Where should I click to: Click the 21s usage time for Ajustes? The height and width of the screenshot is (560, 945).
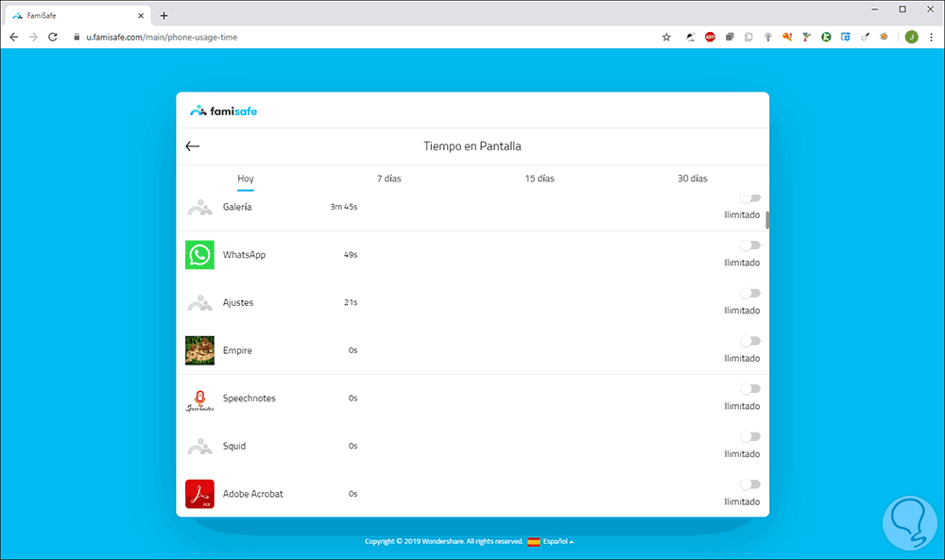tap(351, 302)
